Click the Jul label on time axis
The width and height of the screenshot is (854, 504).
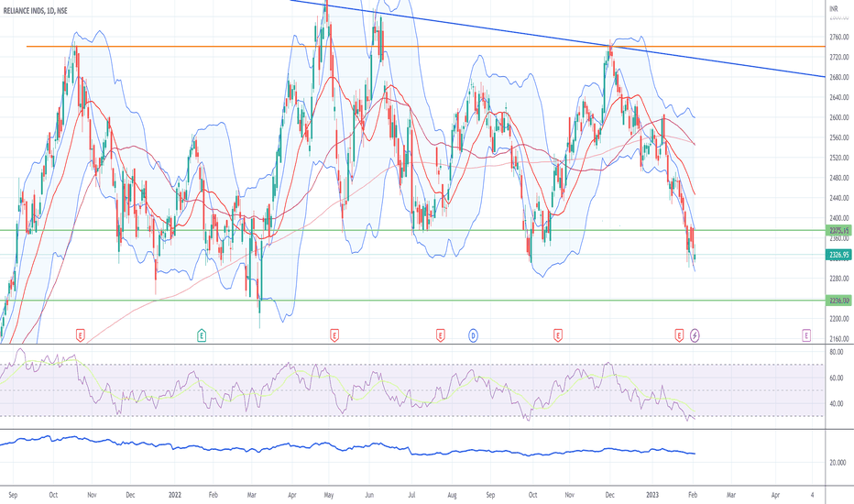(411, 495)
